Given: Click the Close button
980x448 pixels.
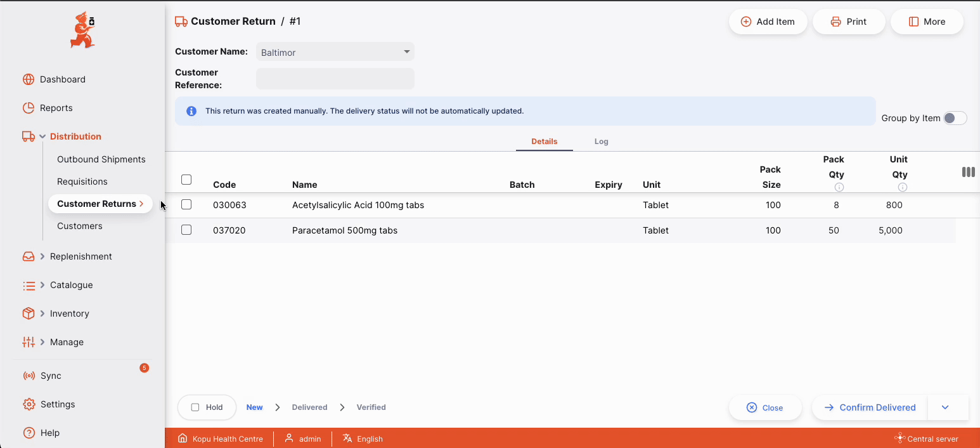Looking at the screenshot, I should 765,407.
